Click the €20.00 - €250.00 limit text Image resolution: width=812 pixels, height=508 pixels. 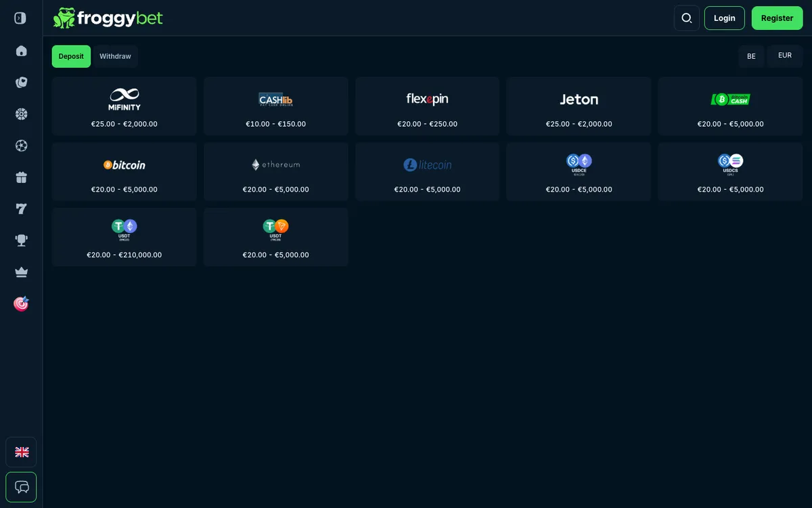click(x=428, y=124)
